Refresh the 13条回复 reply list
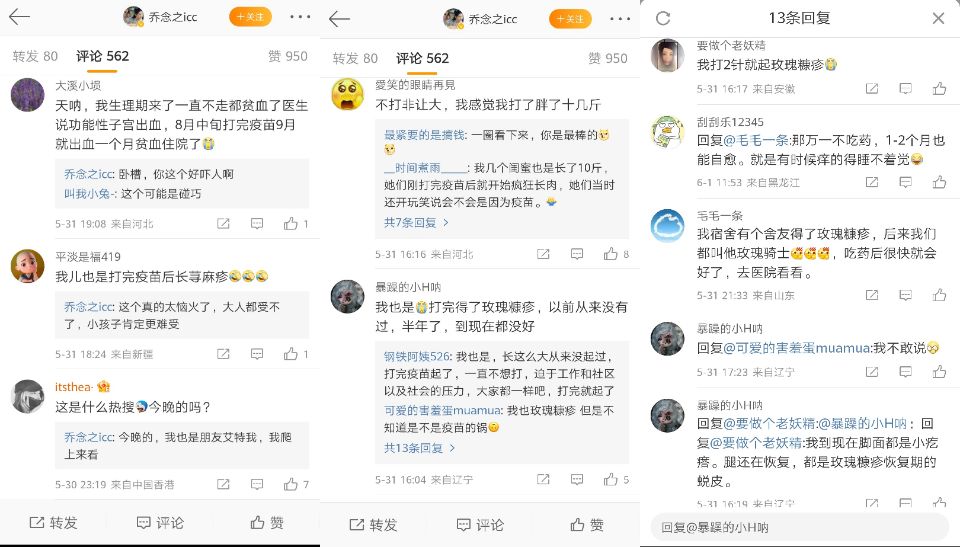This screenshot has height=547, width=960. pyautogui.click(x=663, y=18)
